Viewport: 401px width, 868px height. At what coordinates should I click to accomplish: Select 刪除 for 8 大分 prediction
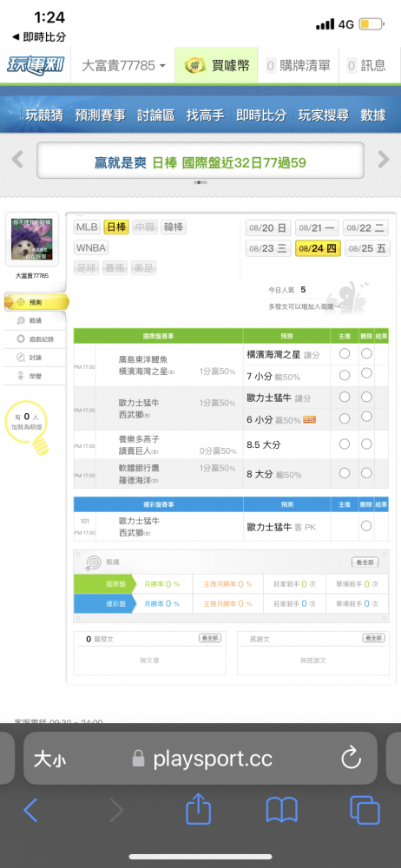(366, 473)
